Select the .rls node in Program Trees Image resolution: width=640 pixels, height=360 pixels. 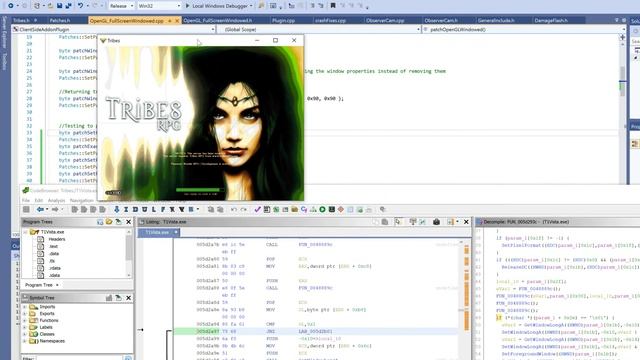[x=52, y=261]
